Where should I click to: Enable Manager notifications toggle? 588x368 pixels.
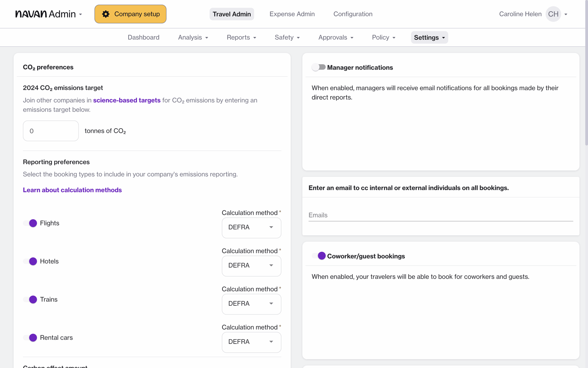click(318, 67)
